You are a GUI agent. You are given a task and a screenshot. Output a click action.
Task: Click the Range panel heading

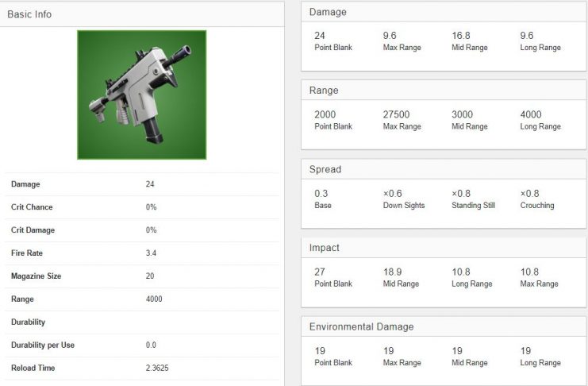[x=324, y=91]
